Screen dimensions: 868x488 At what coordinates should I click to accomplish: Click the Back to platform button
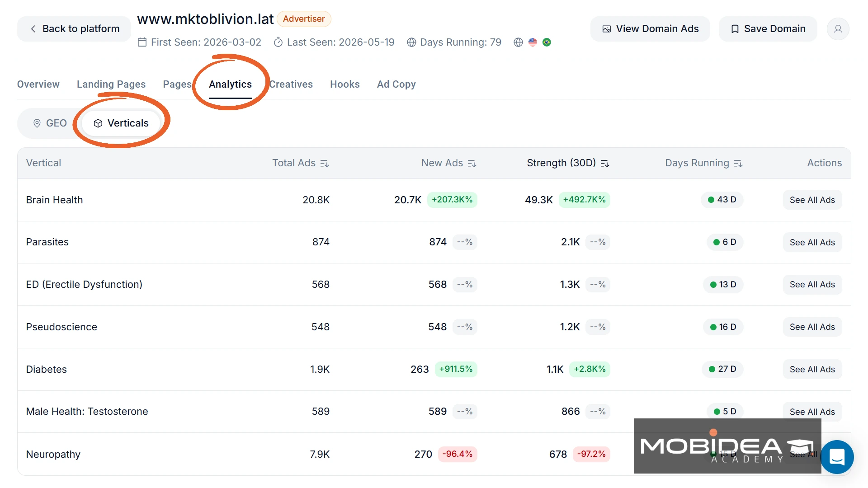coord(74,29)
